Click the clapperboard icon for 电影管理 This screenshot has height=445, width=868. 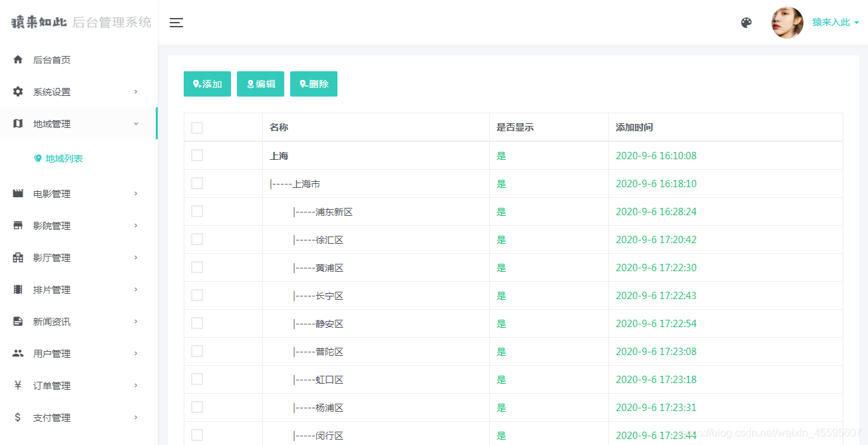(x=18, y=193)
